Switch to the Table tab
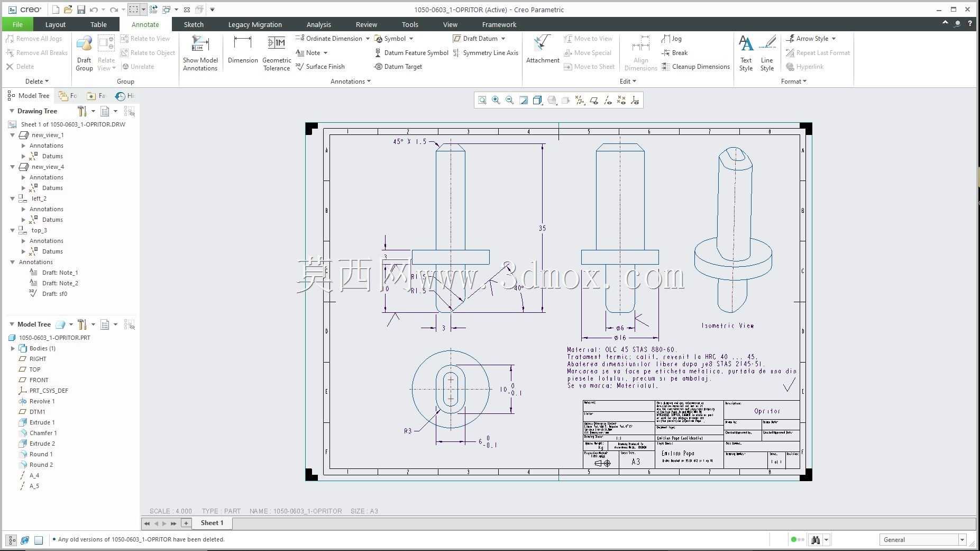The width and height of the screenshot is (980, 551). tap(98, 24)
